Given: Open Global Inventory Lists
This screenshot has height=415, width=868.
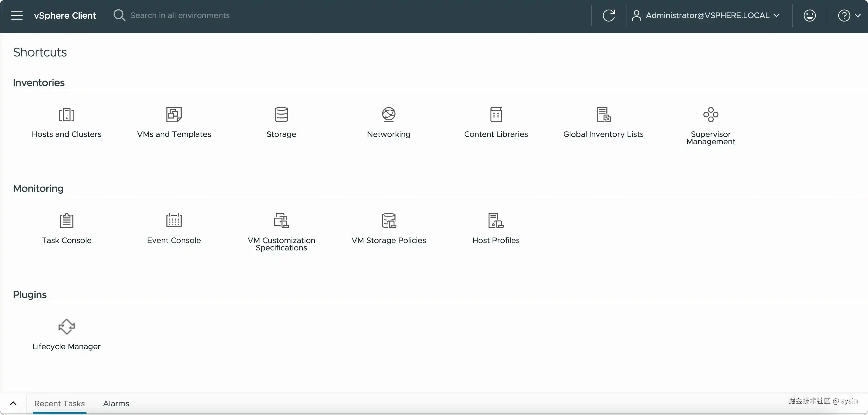Looking at the screenshot, I should pos(603,115).
